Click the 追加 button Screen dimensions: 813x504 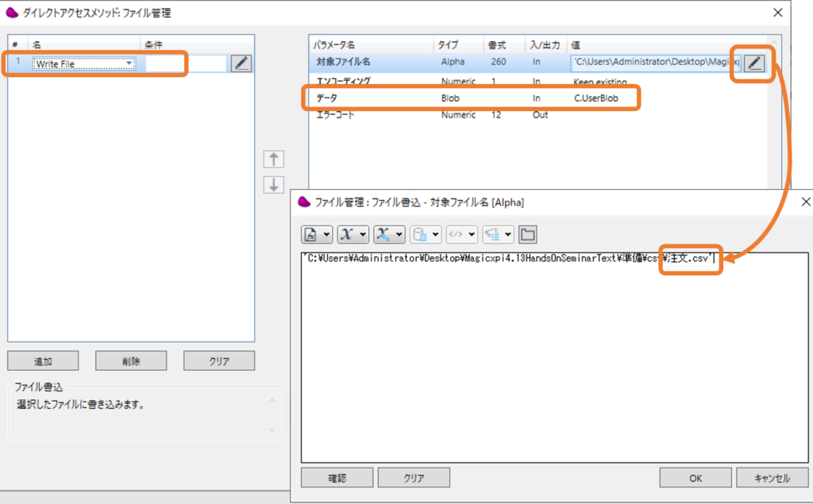(43, 361)
